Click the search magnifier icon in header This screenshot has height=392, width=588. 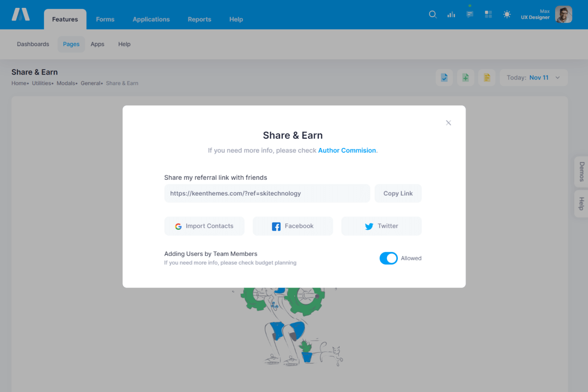click(x=433, y=15)
